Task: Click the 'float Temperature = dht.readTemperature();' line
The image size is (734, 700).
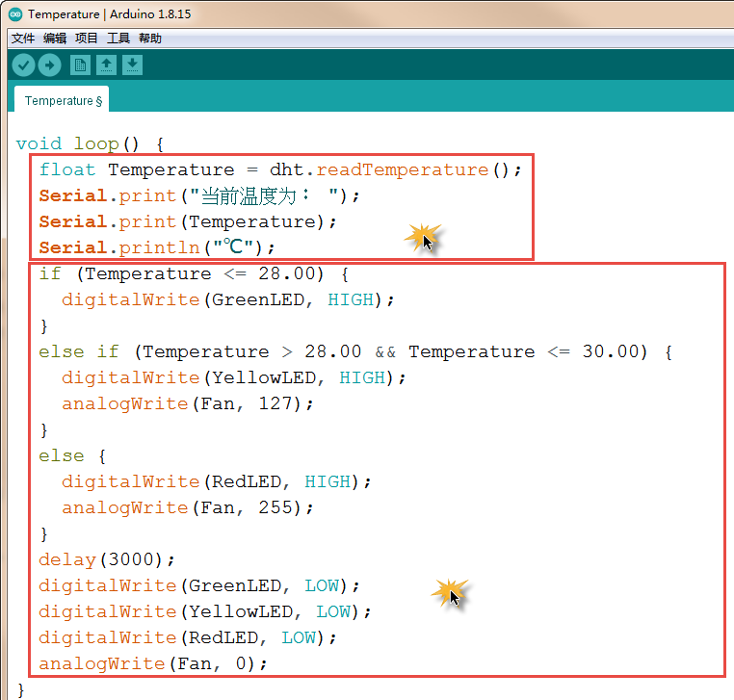Action: (280, 169)
